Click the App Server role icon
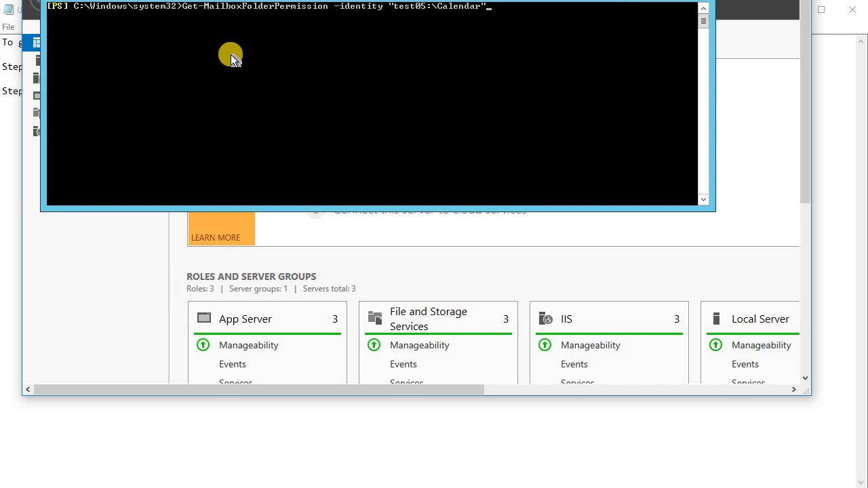Image resolution: width=868 pixels, height=488 pixels. (x=204, y=318)
